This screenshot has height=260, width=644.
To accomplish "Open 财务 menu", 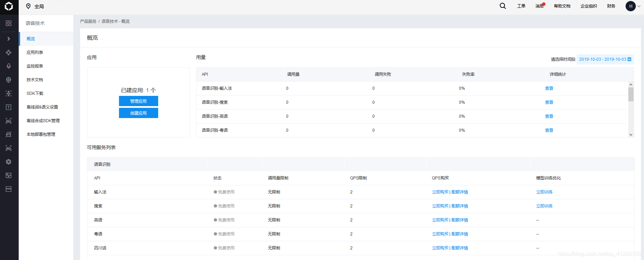I will click(611, 6).
